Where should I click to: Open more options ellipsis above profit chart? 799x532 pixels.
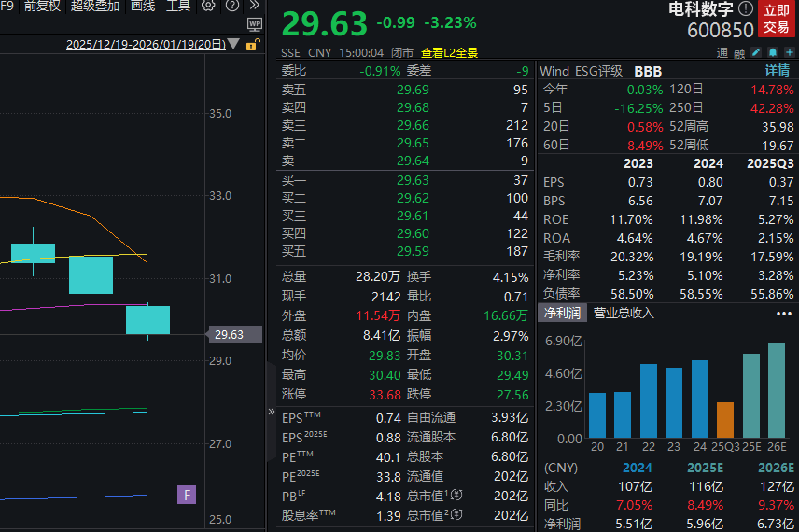tap(783, 314)
